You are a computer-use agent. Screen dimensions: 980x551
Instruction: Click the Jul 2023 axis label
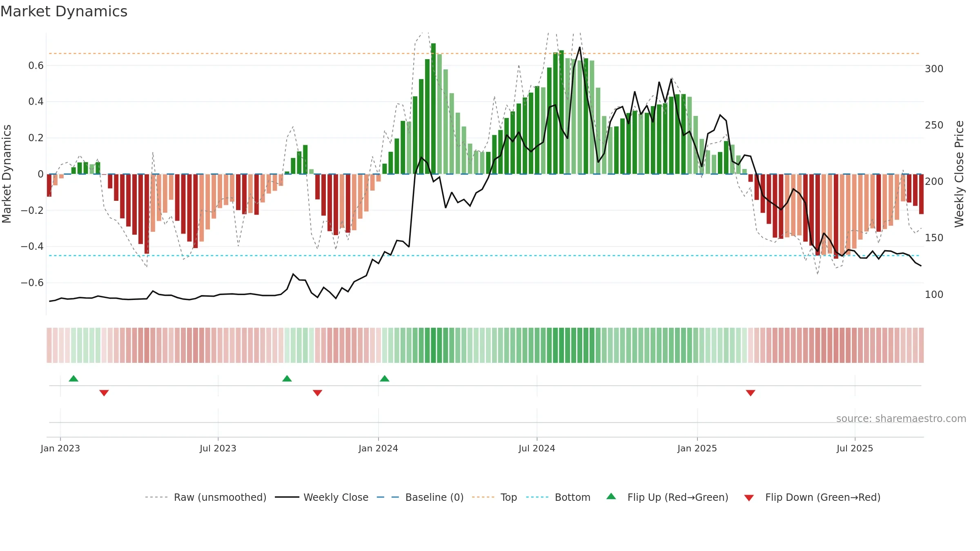pos(218,448)
